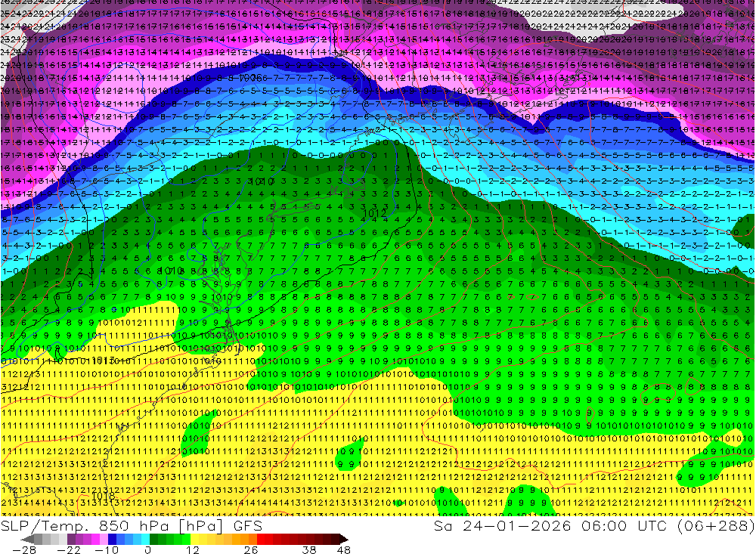Click the 12 label under the color scale
This screenshot has height=554, width=756.
tap(192, 549)
